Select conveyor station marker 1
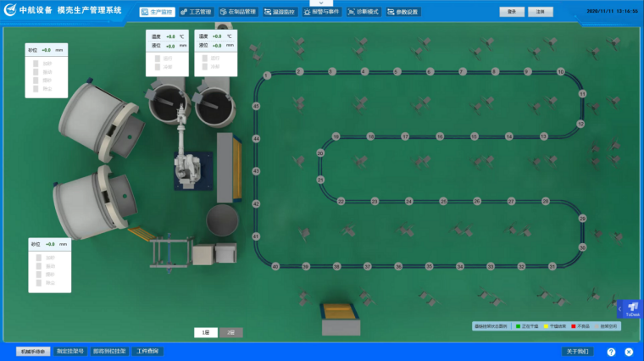The width and height of the screenshot is (644, 361). [x=267, y=75]
